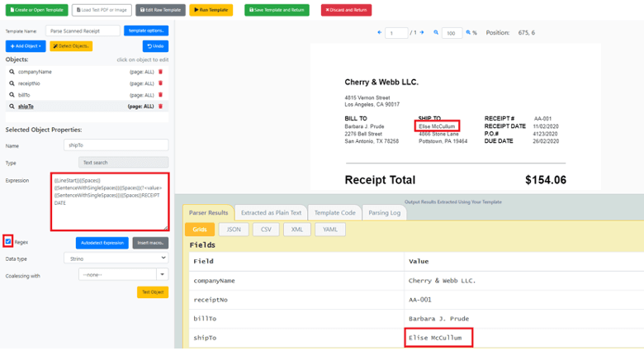
Task: Expand the Coalescing with dropdown arrow
Action: tap(162, 274)
